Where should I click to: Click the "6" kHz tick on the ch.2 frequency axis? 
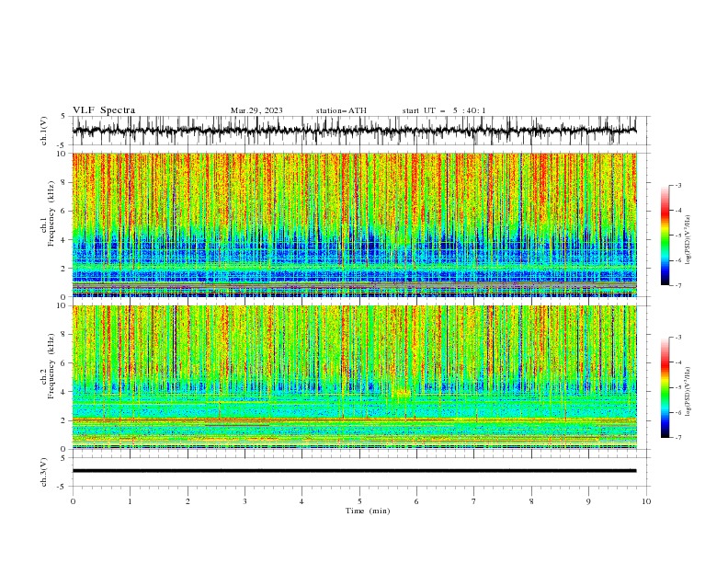click(x=64, y=363)
